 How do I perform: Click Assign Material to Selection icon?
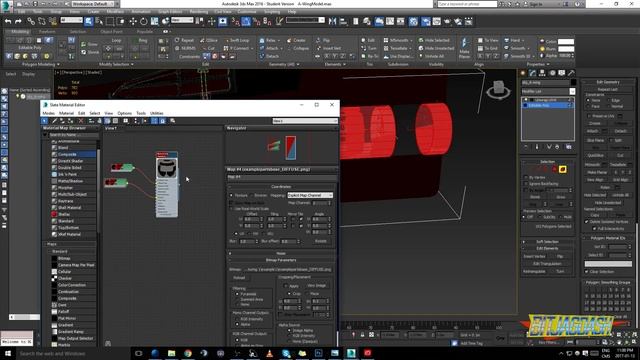tap(71, 121)
